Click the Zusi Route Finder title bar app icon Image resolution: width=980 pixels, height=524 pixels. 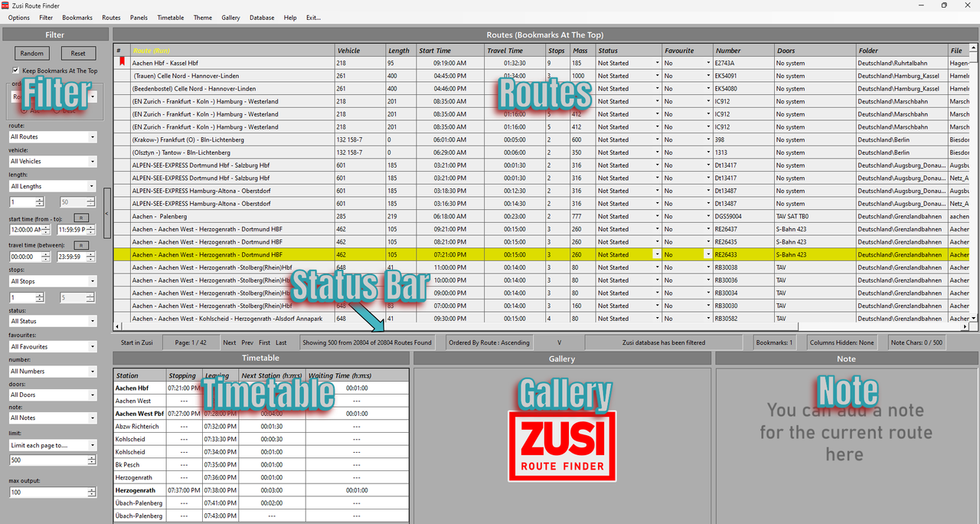click(5, 5)
